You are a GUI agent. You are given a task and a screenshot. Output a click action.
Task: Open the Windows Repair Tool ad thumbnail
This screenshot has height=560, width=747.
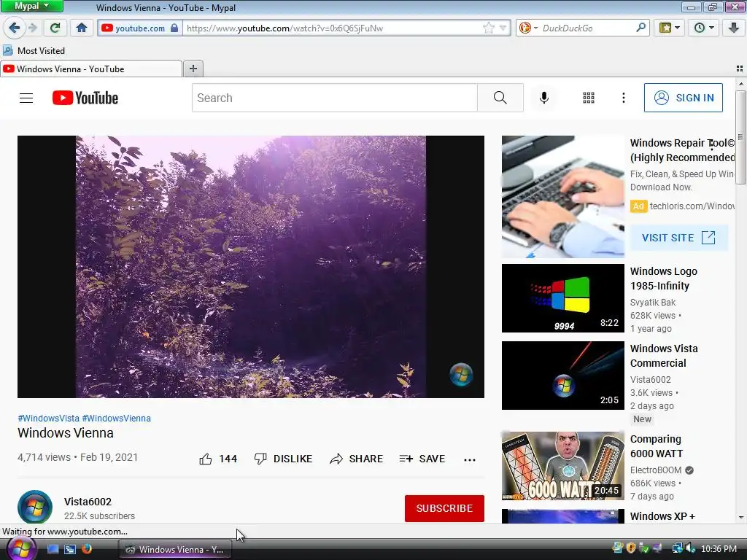[562, 197]
